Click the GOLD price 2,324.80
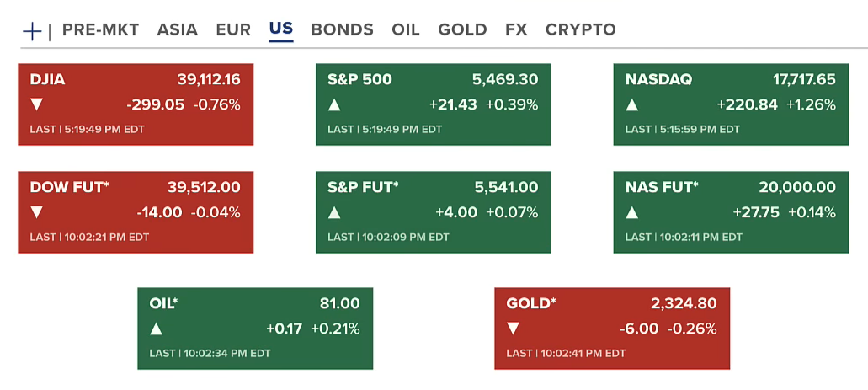Viewport: 868px width, 390px height. [684, 303]
